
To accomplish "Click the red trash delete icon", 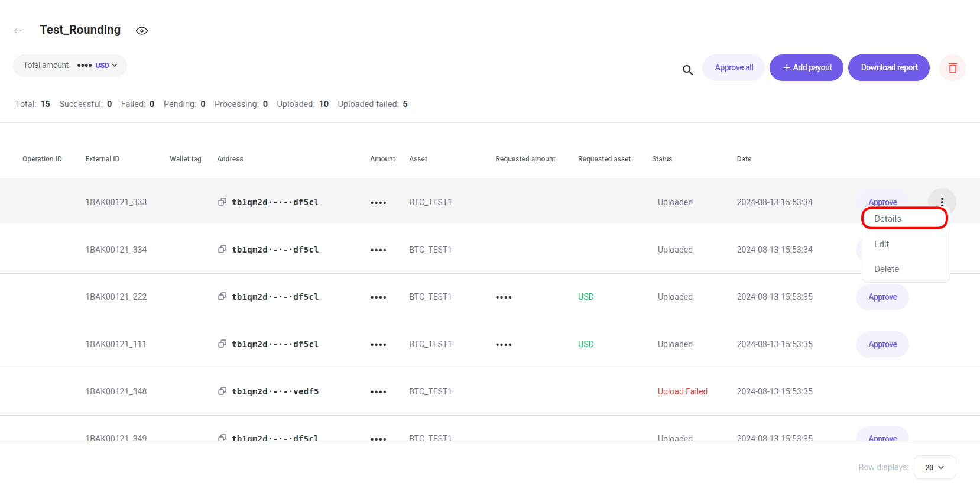I will pyautogui.click(x=952, y=68).
